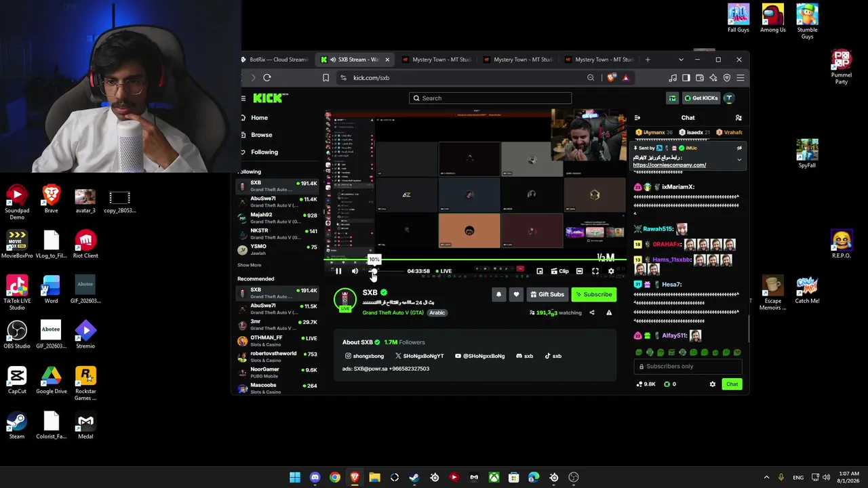
Task: Open the SHoNgxBoNgYT X profile link
Action: (420, 356)
